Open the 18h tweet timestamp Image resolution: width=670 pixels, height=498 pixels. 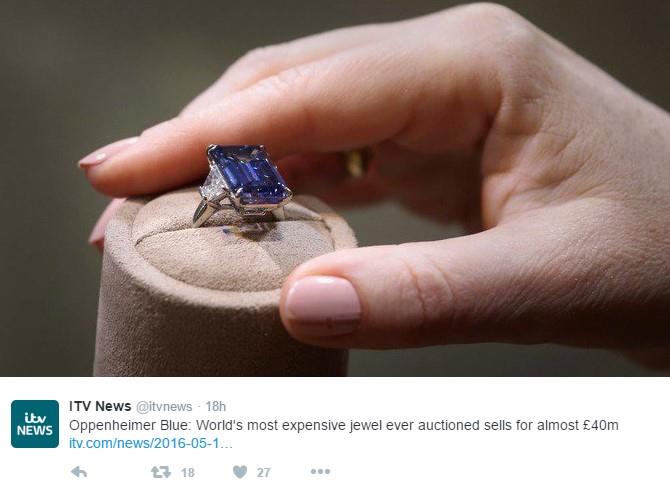click(215, 406)
